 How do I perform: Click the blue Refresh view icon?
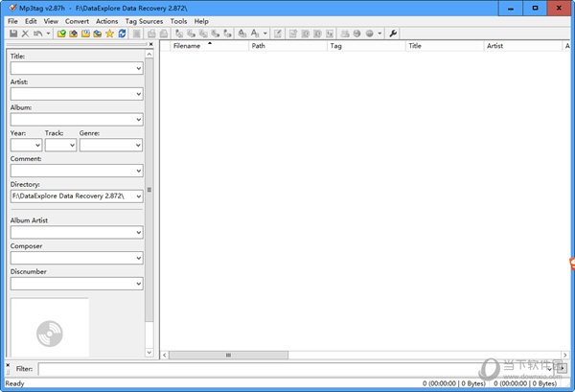tap(122, 34)
